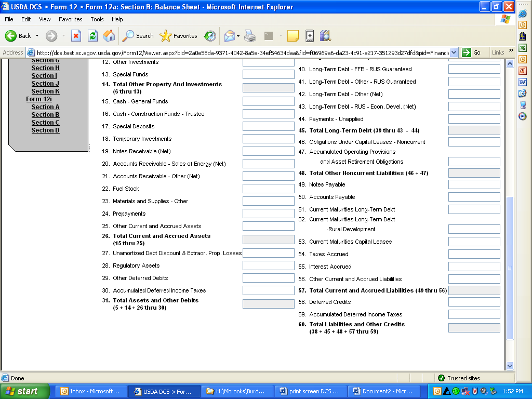Image resolution: width=532 pixels, height=399 pixels.
Task: Click the Cash - General Funds input field
Action: point(268,101)
